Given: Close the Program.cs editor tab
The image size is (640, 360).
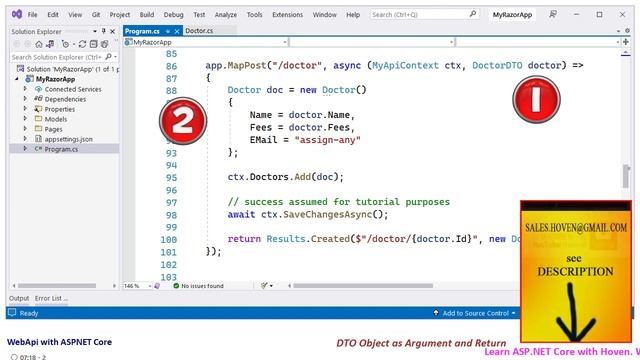Looking at the screenshot, I should (177, 31).
